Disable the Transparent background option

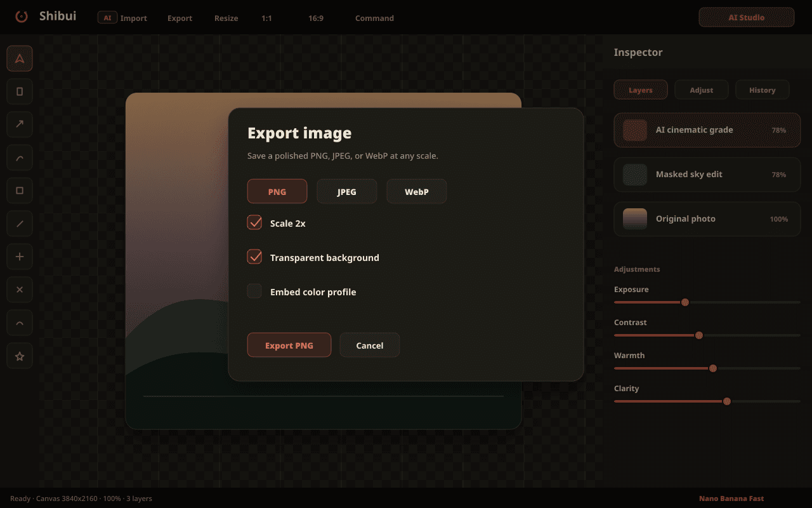point(254,257)
